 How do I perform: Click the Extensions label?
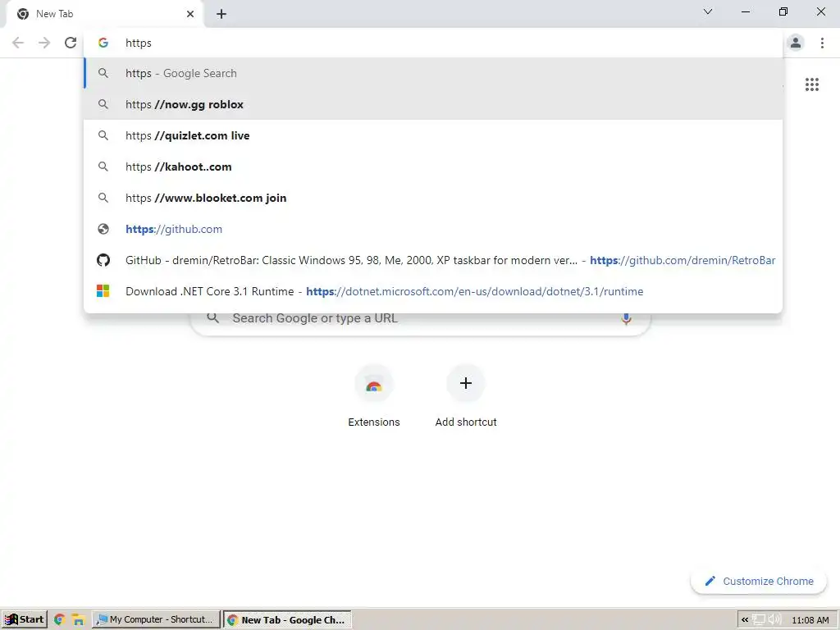(x=374, y=422)
